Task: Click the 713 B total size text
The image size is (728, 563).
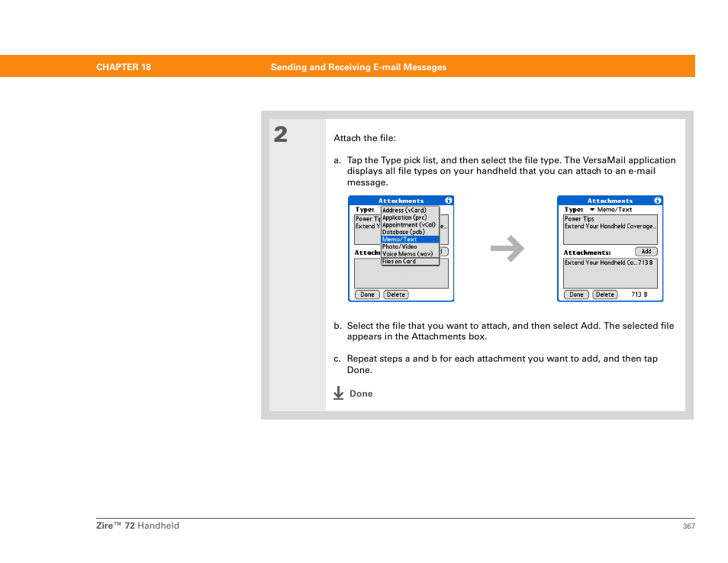Action: [x=639, y=294]
